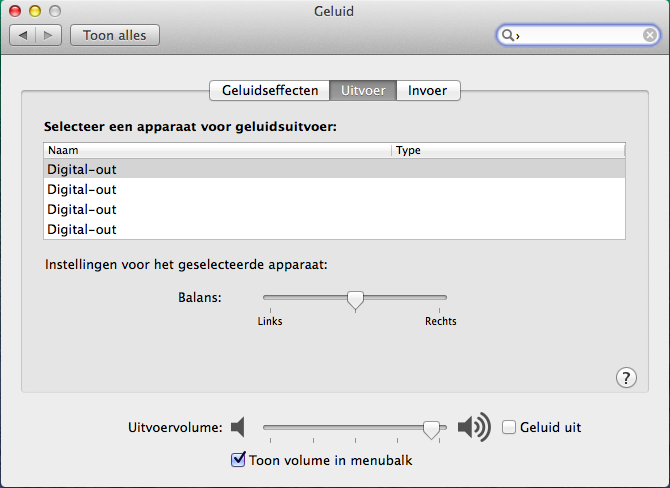
Task: Switch to the Invoer tab
Action: click(429, 90)
